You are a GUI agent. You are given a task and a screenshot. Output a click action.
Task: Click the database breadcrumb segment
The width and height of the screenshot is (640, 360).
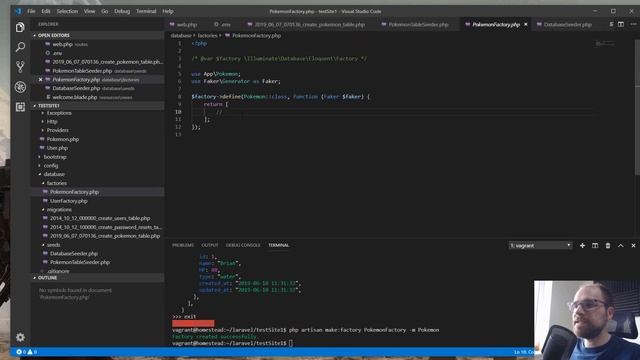click(181, 36)
